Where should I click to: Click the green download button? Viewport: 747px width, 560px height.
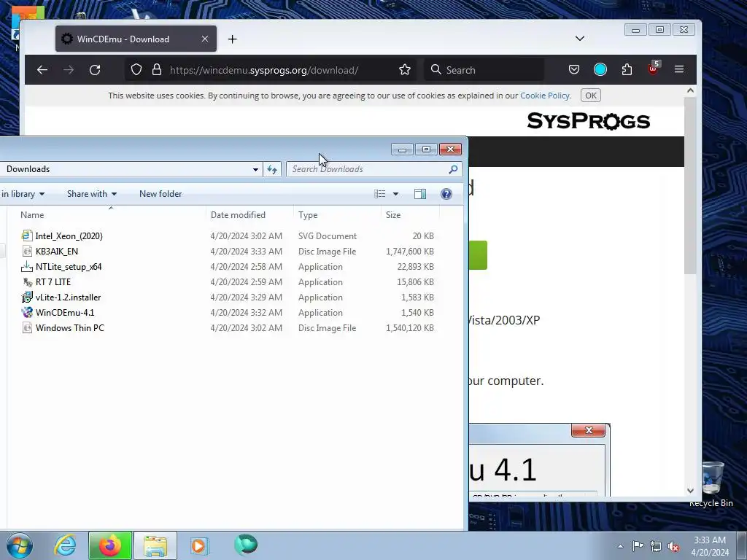(478, 255)
